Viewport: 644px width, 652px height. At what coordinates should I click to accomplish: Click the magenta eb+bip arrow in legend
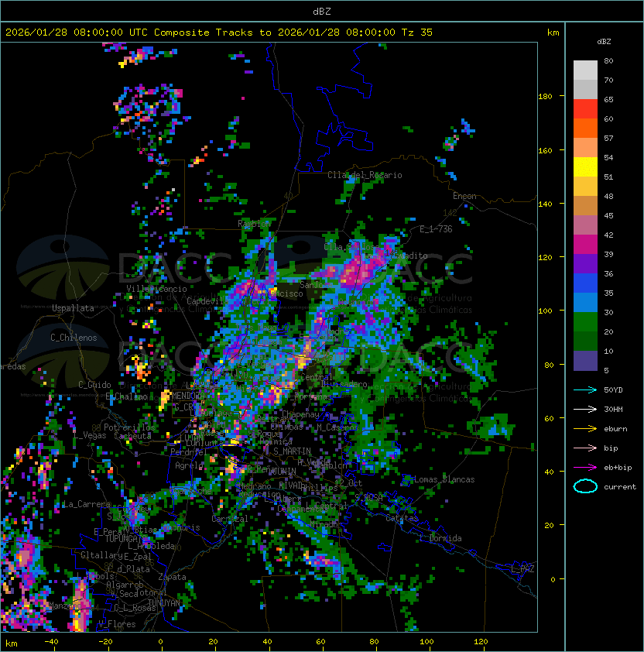click(x=585, y=468)
